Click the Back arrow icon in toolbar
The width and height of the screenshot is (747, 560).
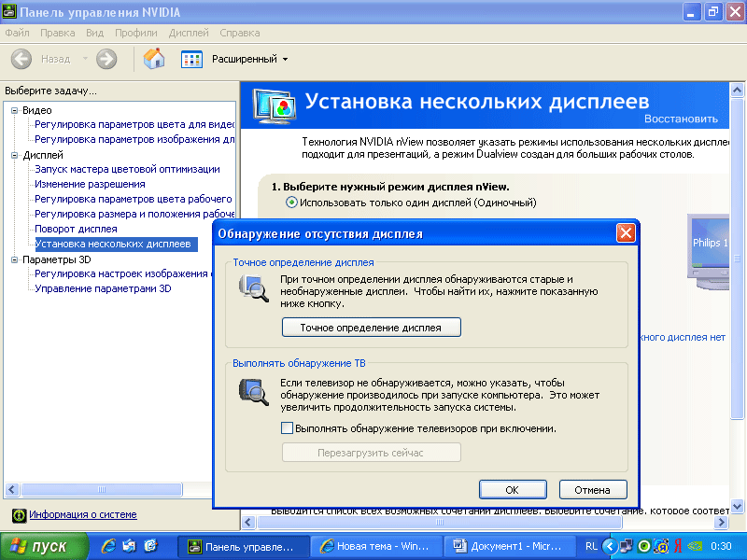[21, 59]
